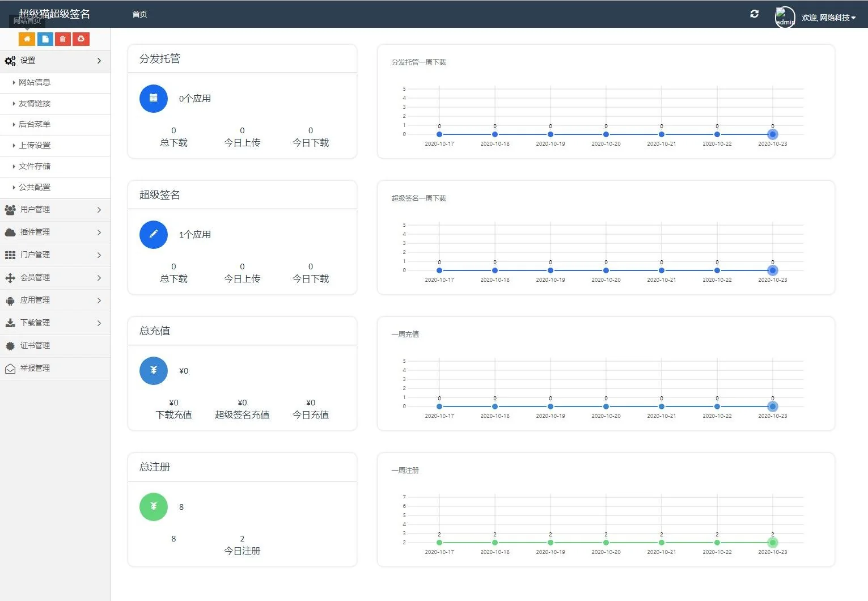The height and width of the screenshot is (601, 868).
Task: Click the orange home shortcut icon
Action: (27, 39)
